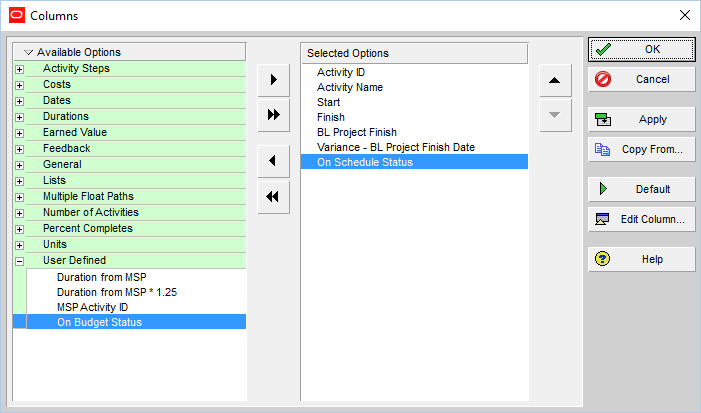Collapse the Available Options header
The height and width of the screenshot is (413, 701).
pyautogui.click(x=28, y=52)
